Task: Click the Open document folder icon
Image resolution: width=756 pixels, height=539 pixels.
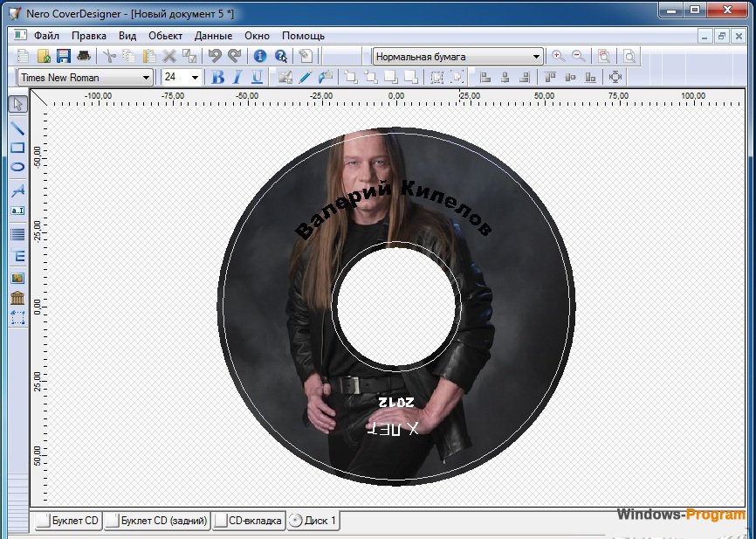Action: 44,56
